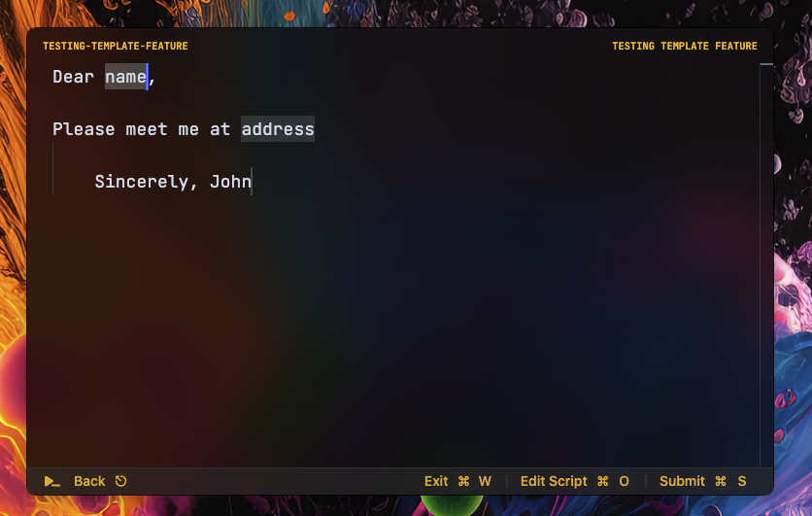The height and width of the screenshot is (516, 812).
Task: Click in the Please meet me at text
Action: [x=141, y=129]
